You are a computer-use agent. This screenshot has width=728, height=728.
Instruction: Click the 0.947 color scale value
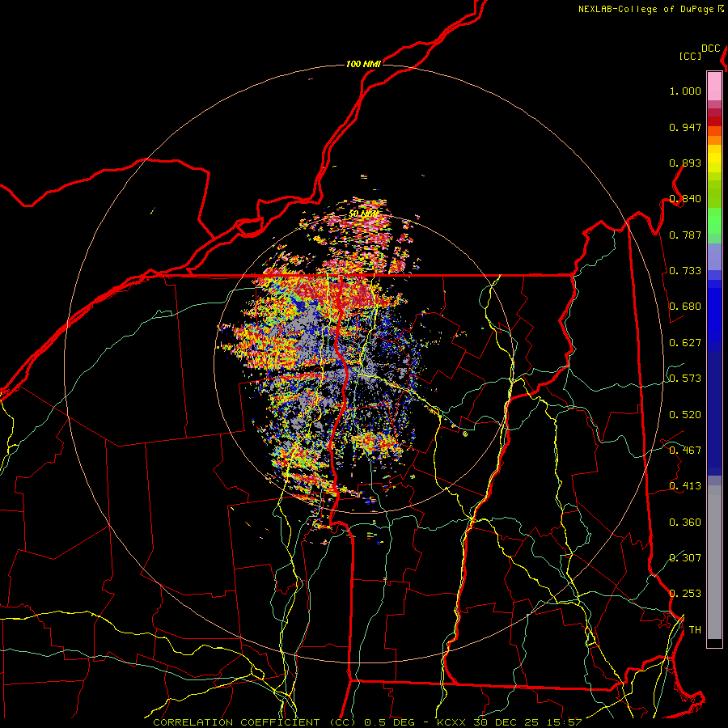tap(685, 127)
